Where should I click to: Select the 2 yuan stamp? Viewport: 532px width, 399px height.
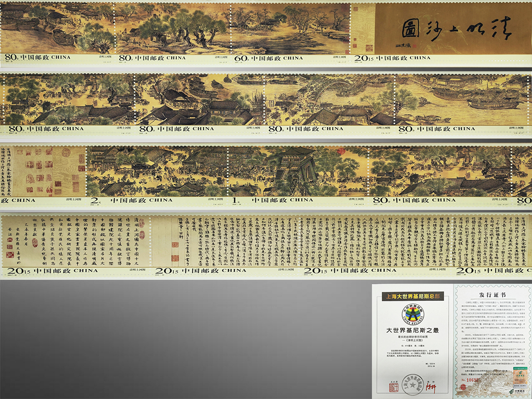pyautogui.click(x=157, y=176)
